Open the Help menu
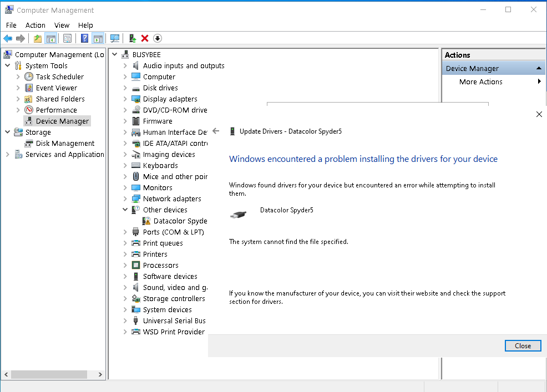The width and height of the screenshot is (547, 392). 85,25
